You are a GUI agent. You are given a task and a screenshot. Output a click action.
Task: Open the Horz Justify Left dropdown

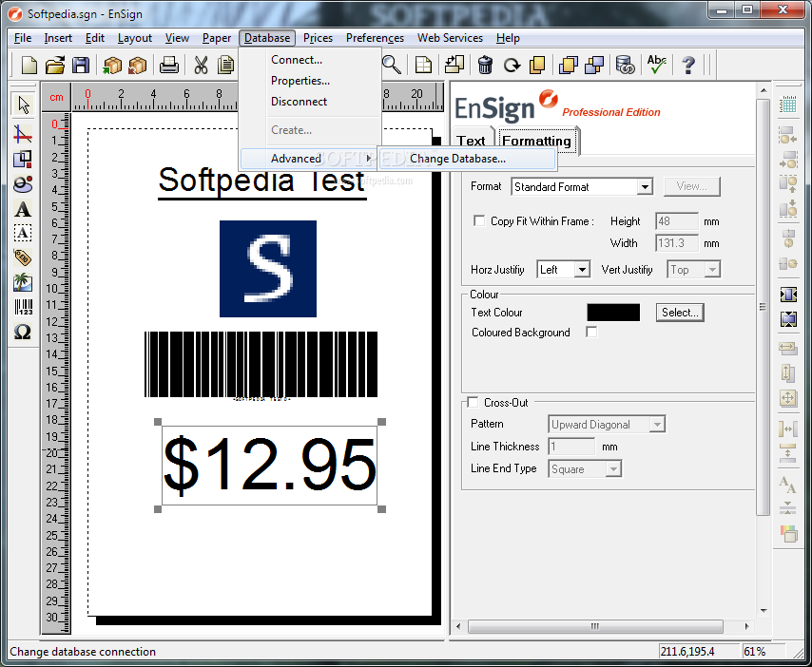click(x=582, y=270)
